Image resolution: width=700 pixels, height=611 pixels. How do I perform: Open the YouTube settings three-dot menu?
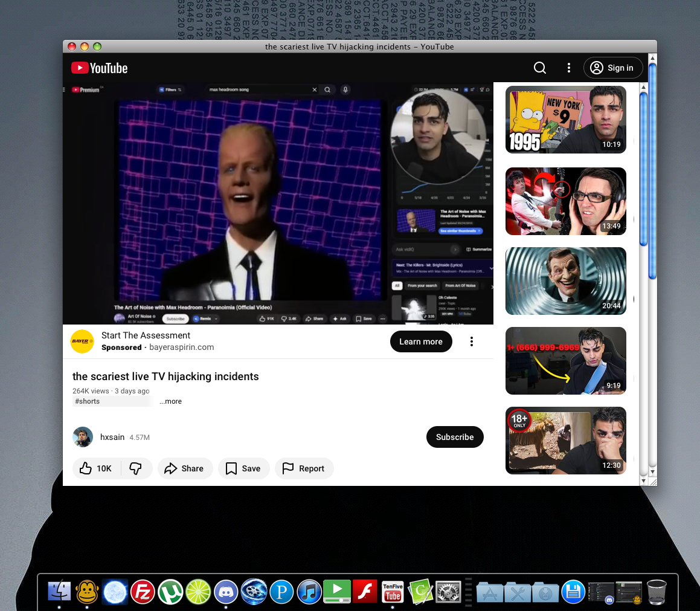click(x=568, y=68)
